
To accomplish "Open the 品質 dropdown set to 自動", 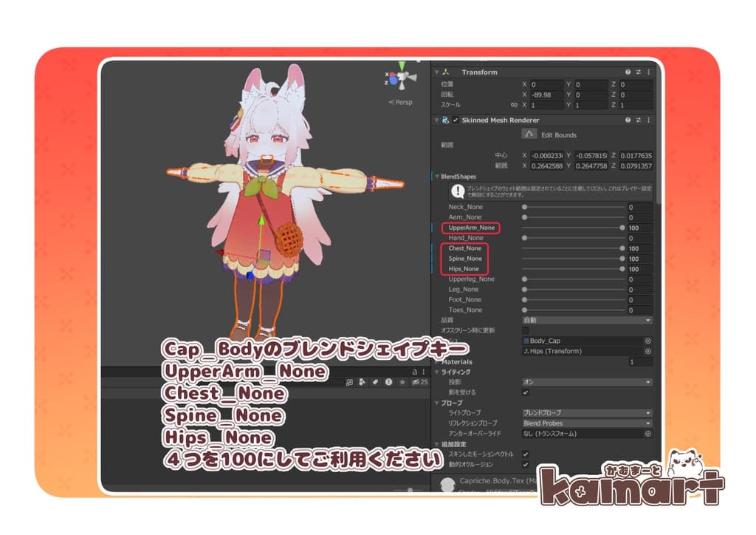I will tap(586, 320).
